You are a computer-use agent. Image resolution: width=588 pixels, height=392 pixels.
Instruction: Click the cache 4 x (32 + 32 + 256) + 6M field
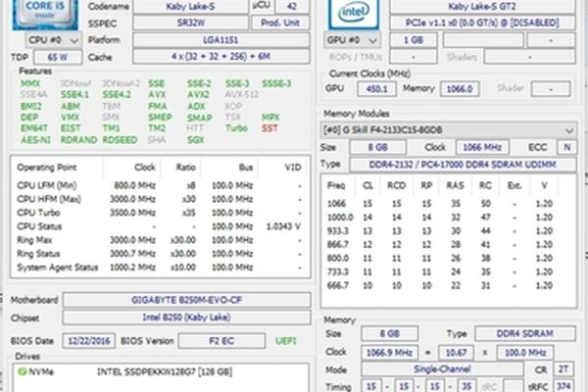pyautogui.click(x=221, y=57)
